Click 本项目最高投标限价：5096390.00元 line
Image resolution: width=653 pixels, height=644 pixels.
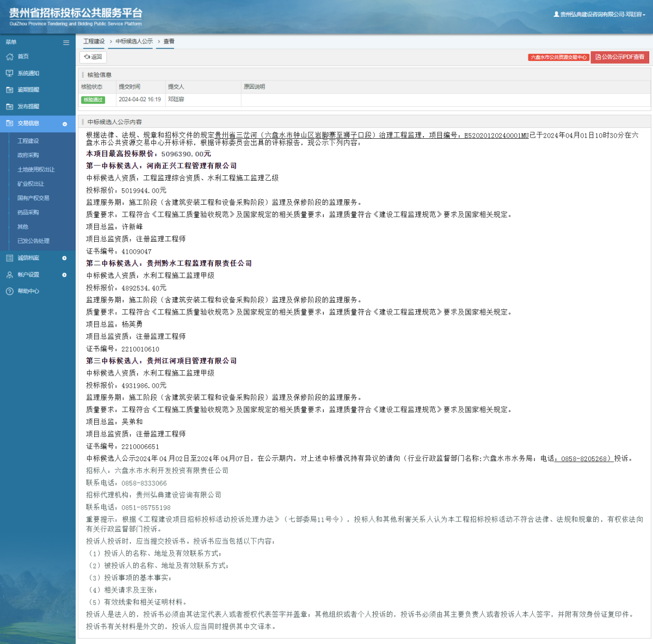point(149,154)
